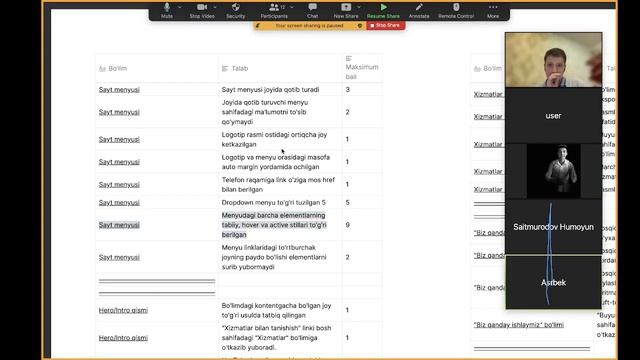Expand the New Share options arrow
Screen dimensions: 640x360
(x=359, y=7)
